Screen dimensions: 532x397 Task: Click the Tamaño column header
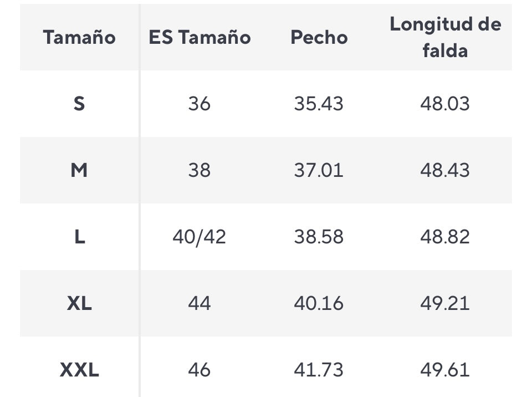pyautogui.click(x=79, y=37)
